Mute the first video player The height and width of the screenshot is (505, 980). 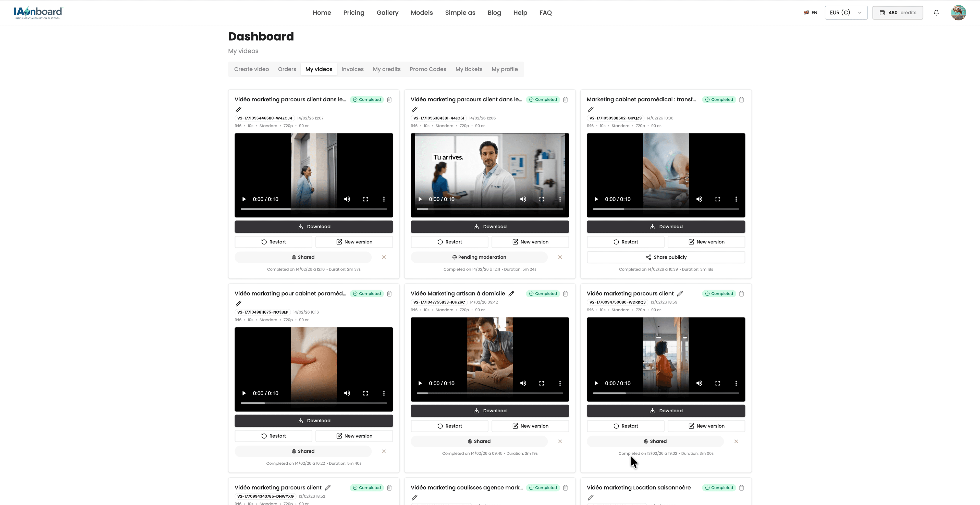[x=347, y=199]
